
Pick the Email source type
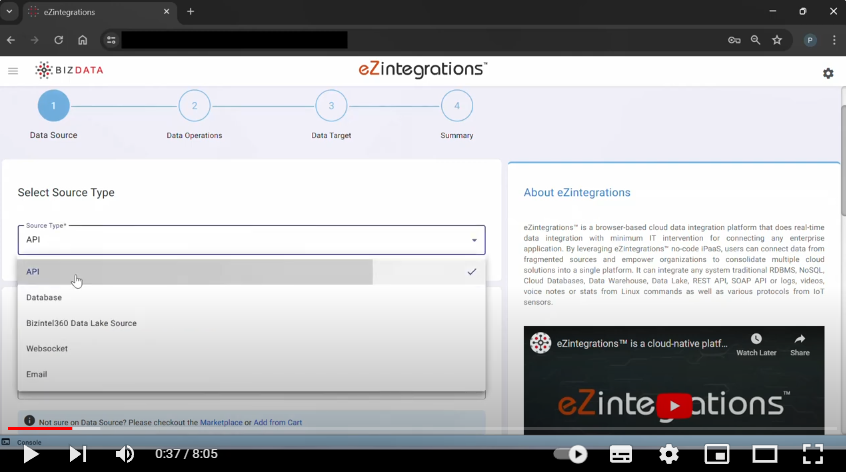click(x=37, y=374)
